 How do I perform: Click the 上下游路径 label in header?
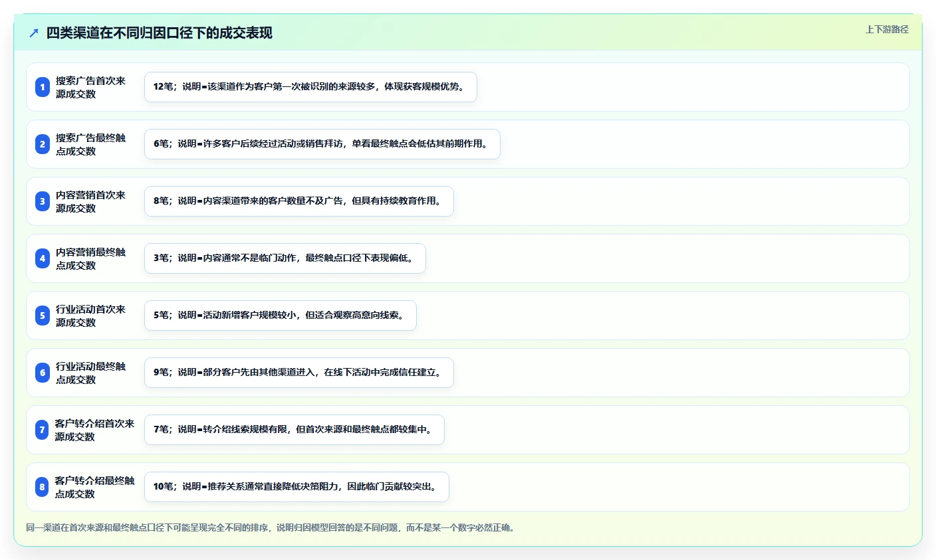coord(887,29)
